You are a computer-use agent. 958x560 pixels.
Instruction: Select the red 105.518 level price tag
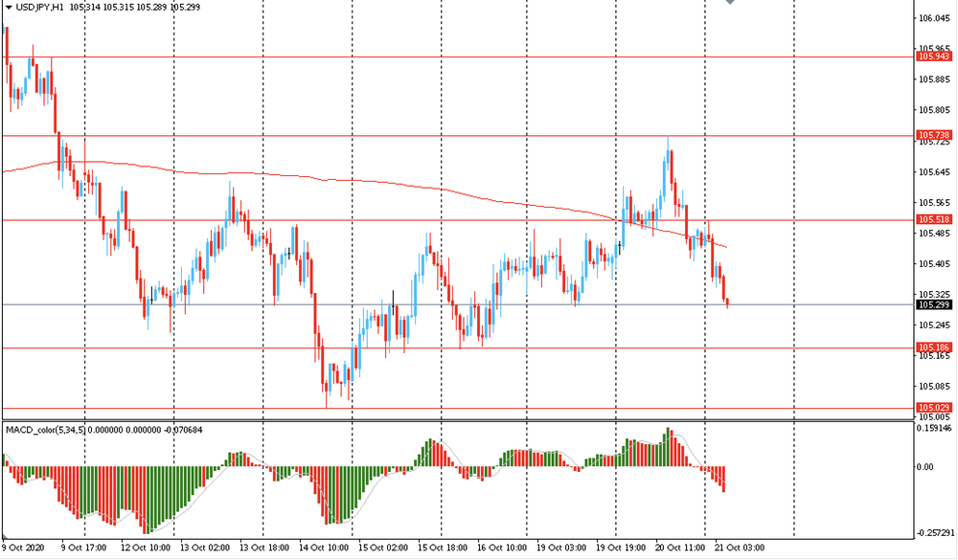click(934, 219)
